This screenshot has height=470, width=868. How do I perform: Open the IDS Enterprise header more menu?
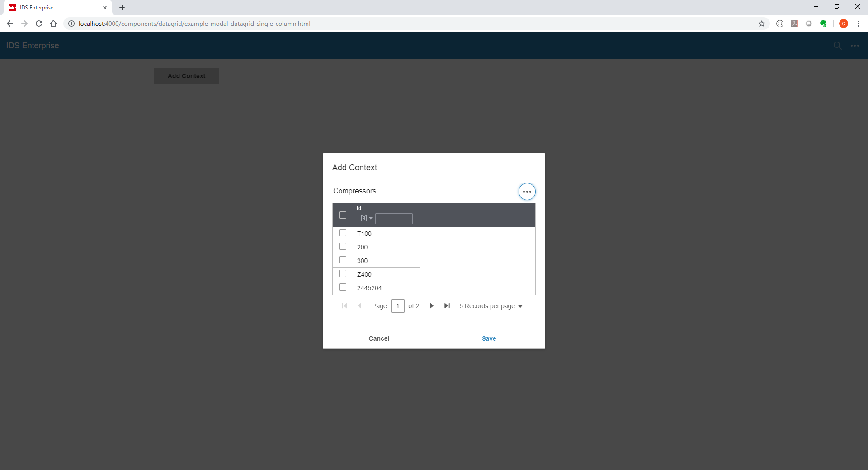coord(855,46)
